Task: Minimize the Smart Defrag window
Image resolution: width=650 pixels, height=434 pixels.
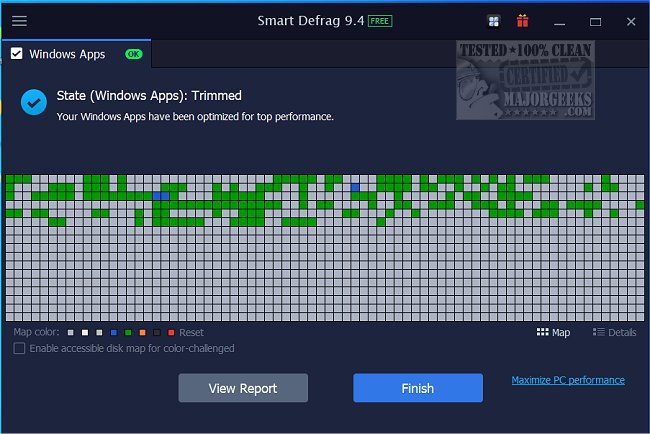Action: tap(559, 22)
